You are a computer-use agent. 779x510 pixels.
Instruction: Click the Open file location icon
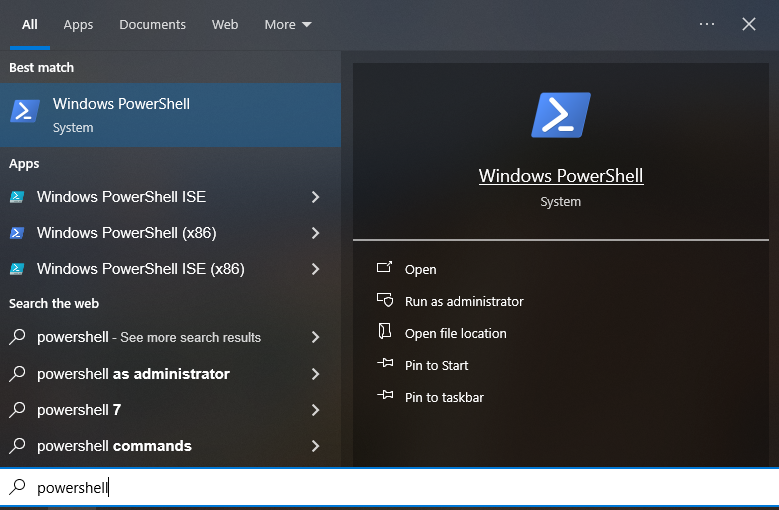(x=385, y=332)
